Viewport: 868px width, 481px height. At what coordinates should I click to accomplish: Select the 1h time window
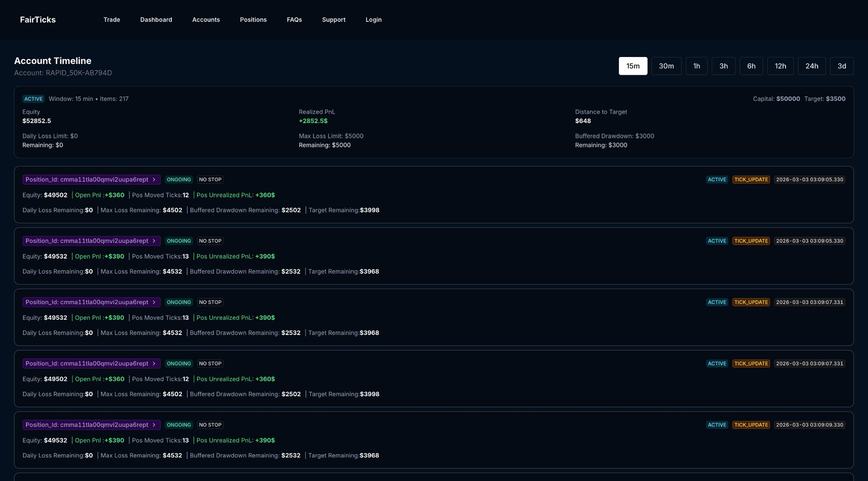(697, 66)
